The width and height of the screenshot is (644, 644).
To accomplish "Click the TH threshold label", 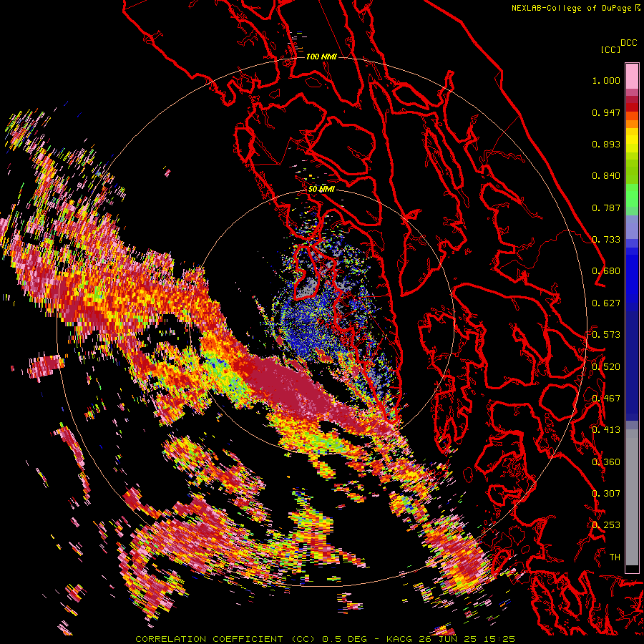I will (x=615, y=557).
